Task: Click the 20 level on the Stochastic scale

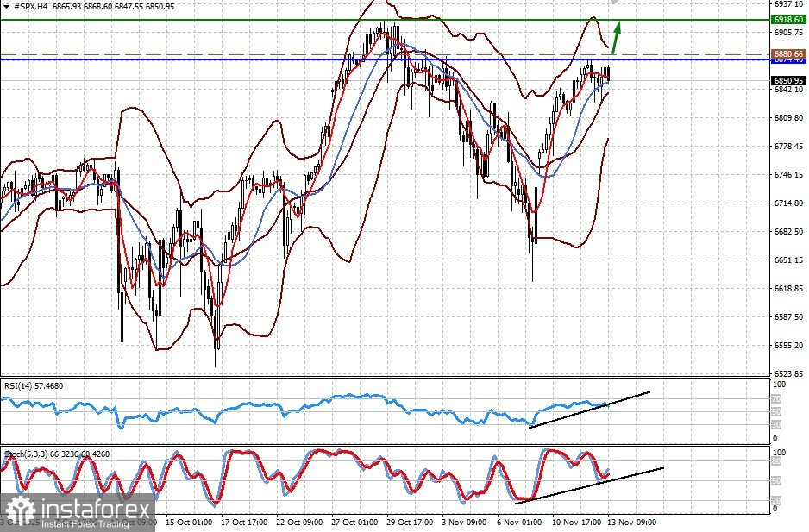Action: 776,500
